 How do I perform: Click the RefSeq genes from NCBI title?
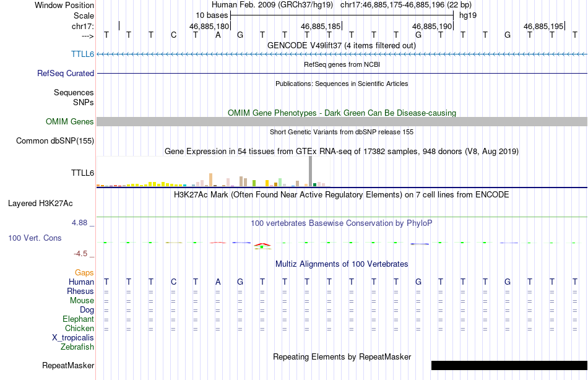pos(342,64)
